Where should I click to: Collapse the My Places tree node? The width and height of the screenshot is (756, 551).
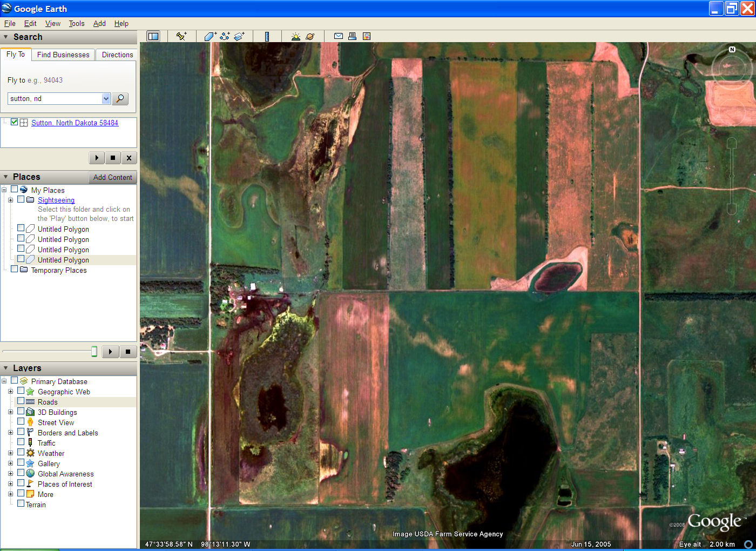coord(4,190)
